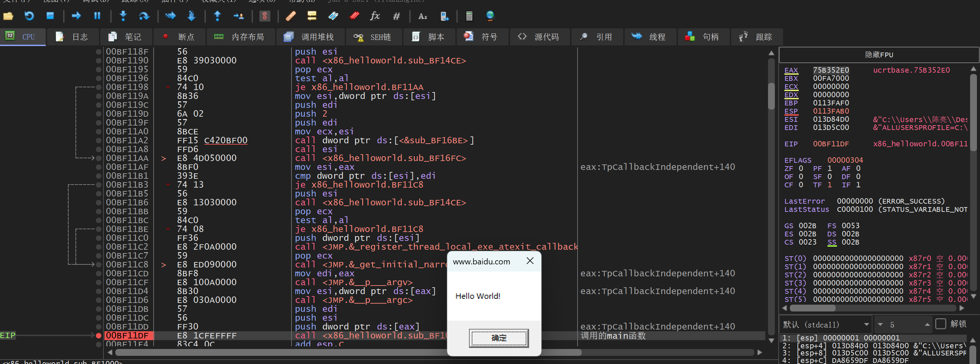Viewport: 980px width, 364px height.
Task: Toggle breakpoint dot at address 00BF11DF
Action: [99, 335]
